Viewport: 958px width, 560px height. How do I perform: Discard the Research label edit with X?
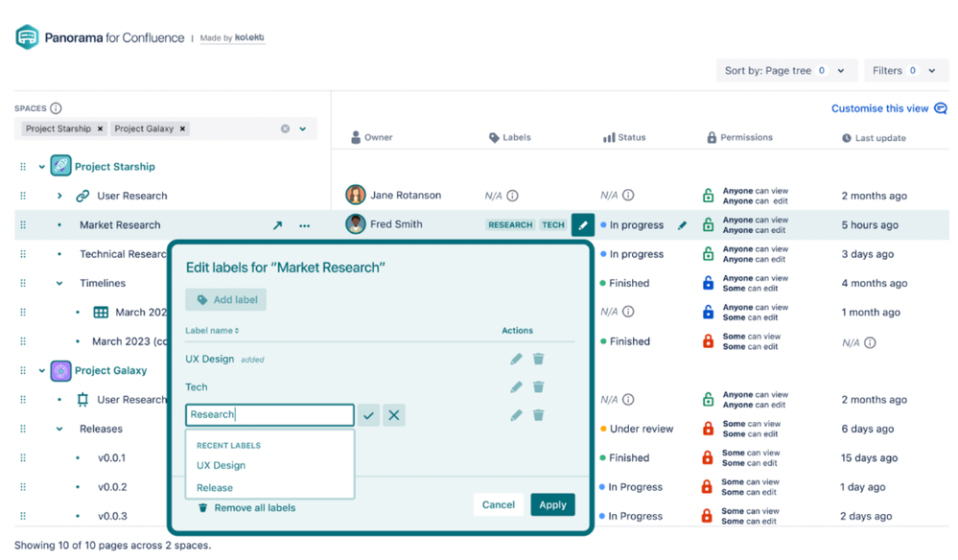(394, 415)
